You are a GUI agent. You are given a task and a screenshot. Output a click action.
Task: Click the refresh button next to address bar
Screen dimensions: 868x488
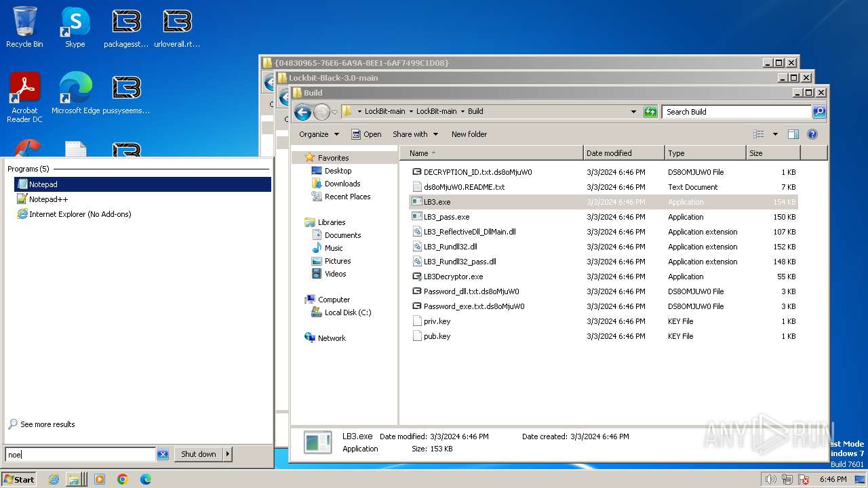650,112
